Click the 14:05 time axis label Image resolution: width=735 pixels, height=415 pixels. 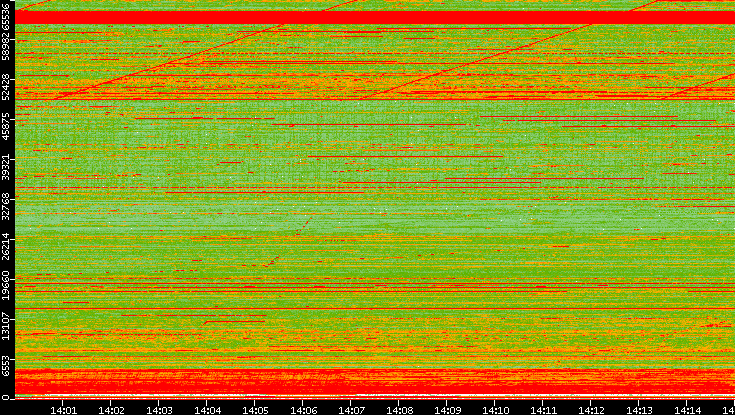click(x=255, y=410)
